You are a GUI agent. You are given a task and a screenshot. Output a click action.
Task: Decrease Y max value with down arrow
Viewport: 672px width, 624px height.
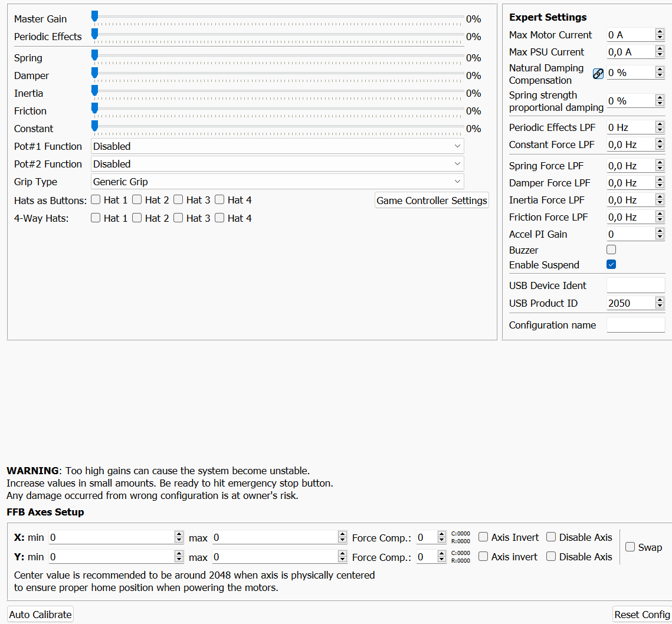point(342,559)
